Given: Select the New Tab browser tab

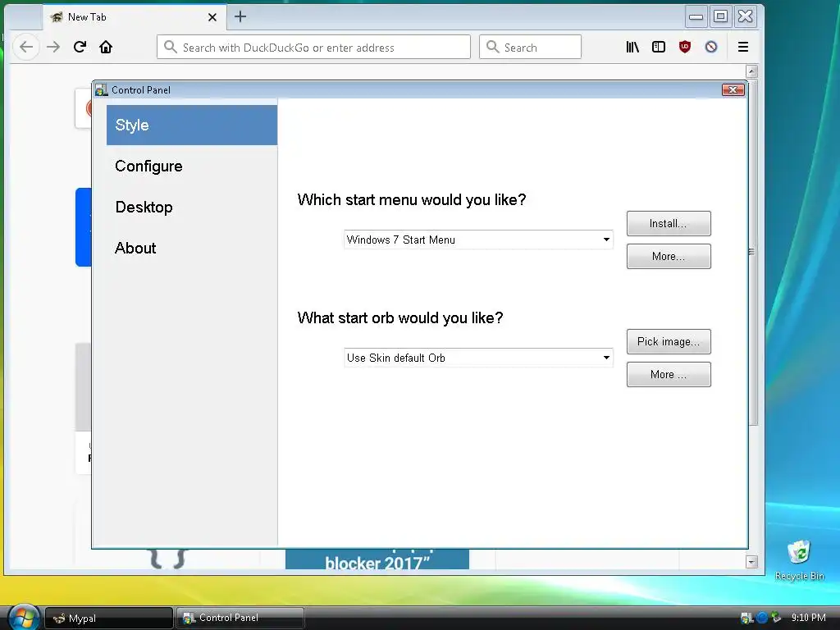Looking at the screenshot, I should (134, 17).
